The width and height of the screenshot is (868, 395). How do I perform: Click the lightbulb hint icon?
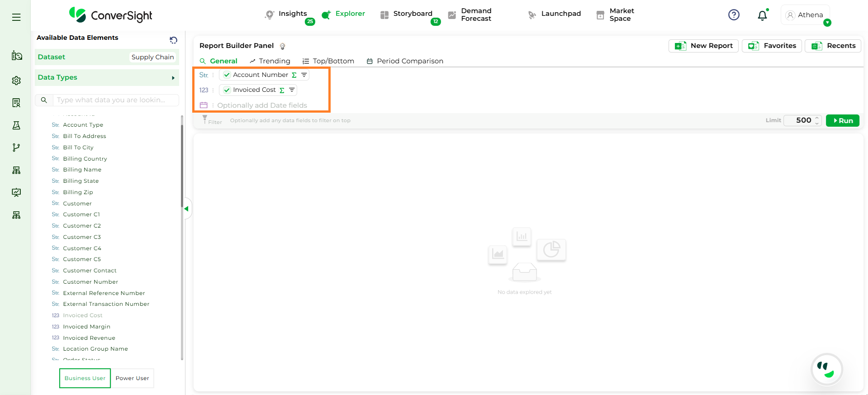[283, 46]
